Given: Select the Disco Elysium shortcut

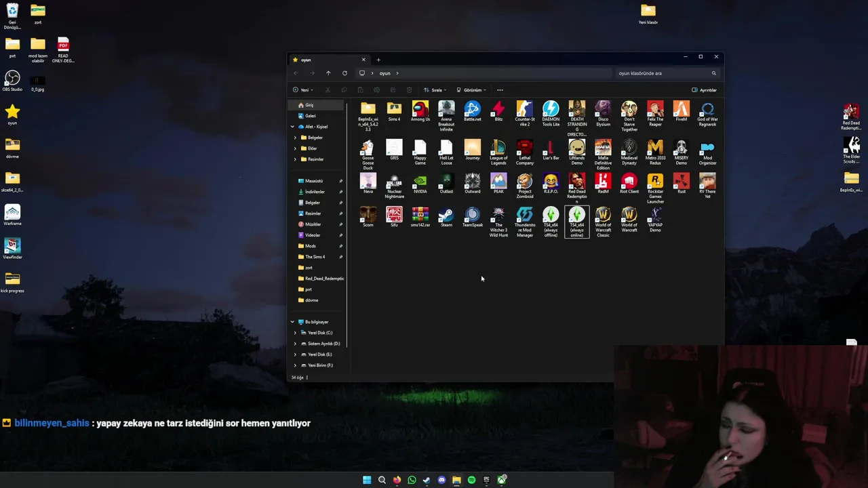Looking at the screenshot, I should (603, 114).
